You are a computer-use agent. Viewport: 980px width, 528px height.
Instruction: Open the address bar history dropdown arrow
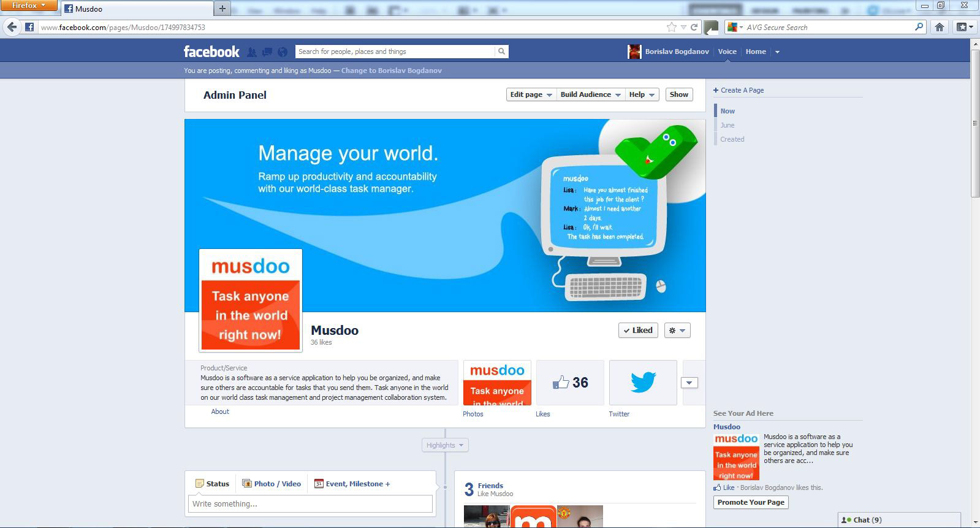coord(683,27)
